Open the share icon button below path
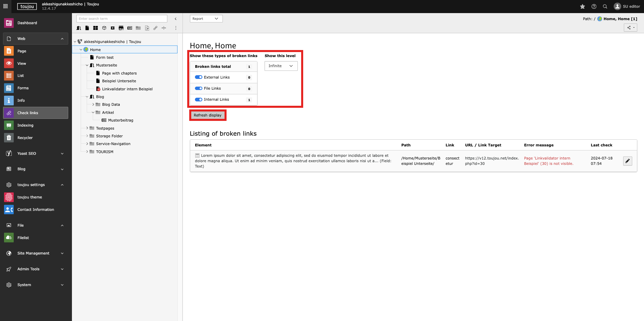 tap(630, 28)
